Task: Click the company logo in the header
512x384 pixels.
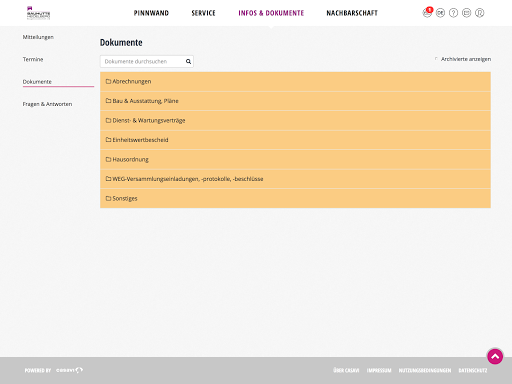Action: pyautogui.click(x=38, y=13)
